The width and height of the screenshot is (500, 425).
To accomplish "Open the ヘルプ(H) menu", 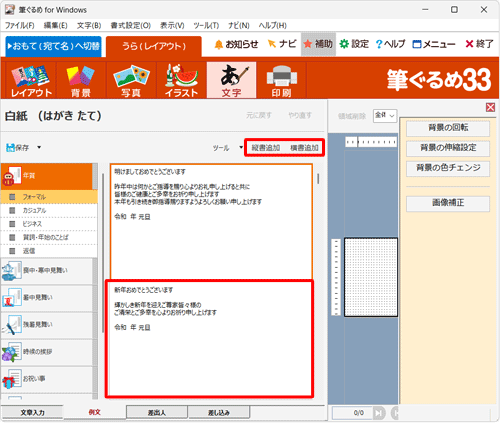I will [273, 25].
